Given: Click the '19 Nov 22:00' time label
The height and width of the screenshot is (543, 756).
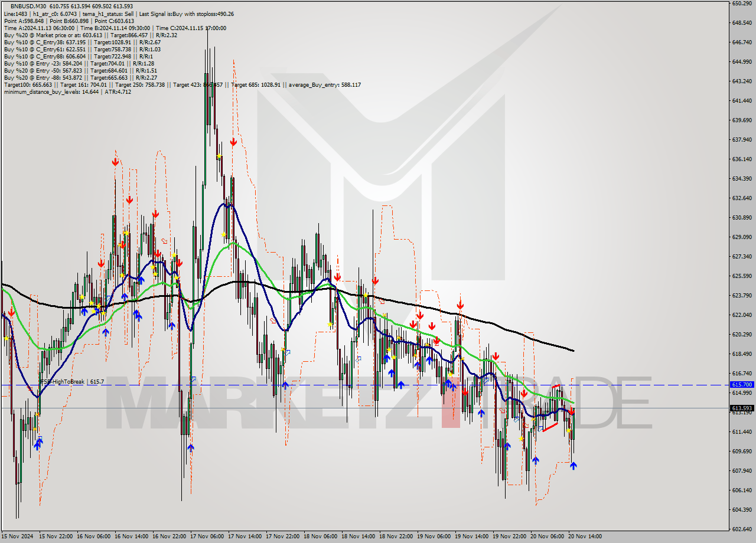Looking at the screenshot, I should point(510,537).
